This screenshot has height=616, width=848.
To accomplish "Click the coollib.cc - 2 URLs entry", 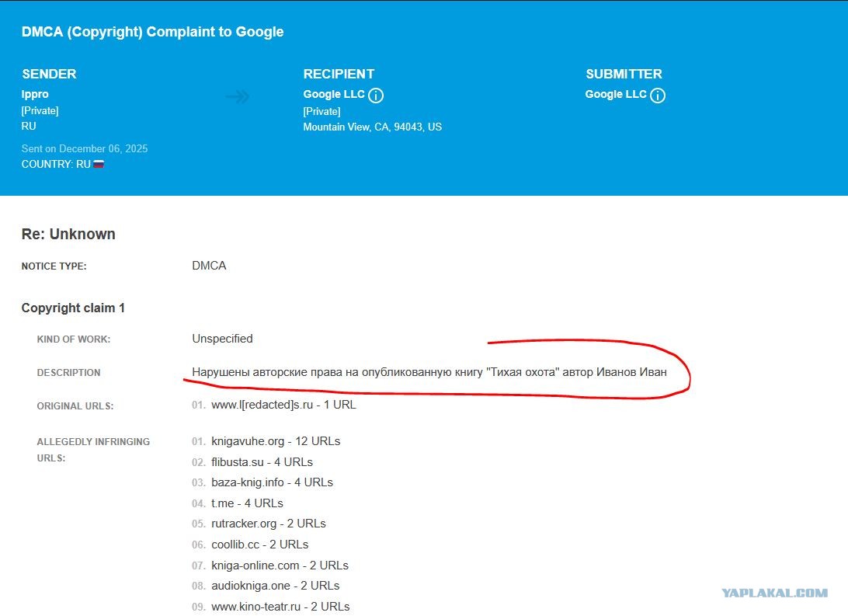I will [259, 545].
